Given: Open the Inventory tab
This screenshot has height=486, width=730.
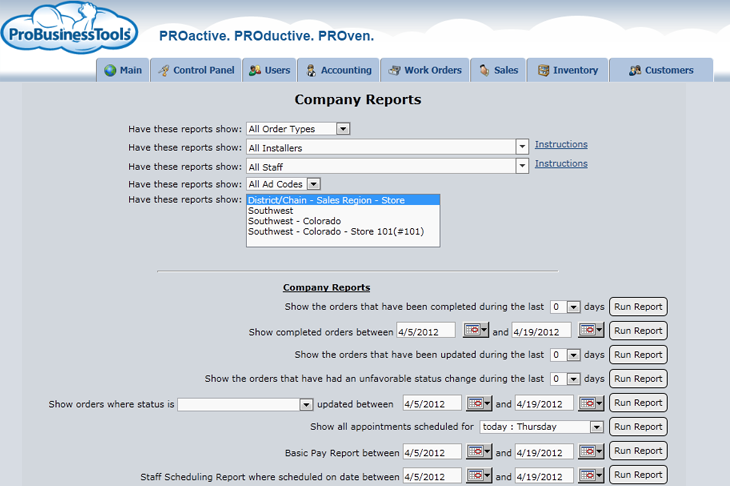Looking at the screenshot, I should pos(568,70).
